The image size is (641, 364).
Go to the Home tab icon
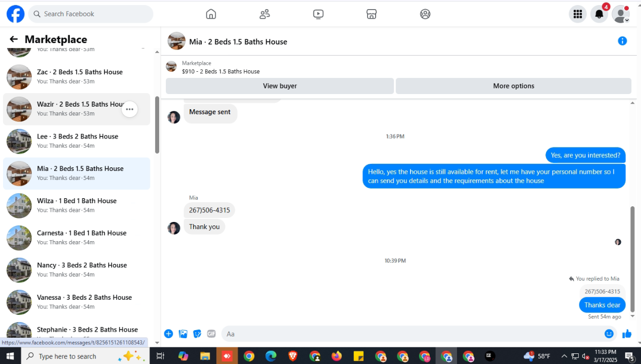[x=211, y=14]
